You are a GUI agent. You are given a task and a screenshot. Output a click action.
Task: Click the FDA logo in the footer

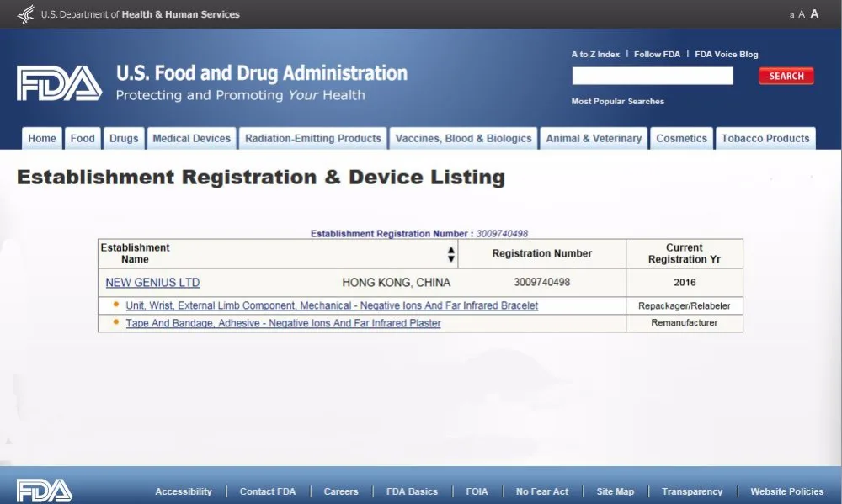click(45, 491)
